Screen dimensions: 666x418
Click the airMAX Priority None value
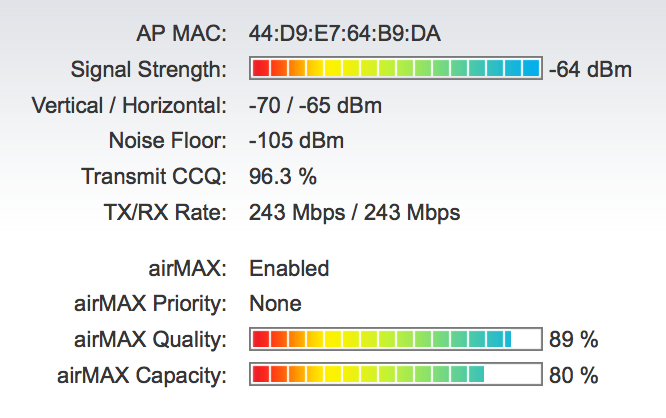click(x=275, y=304)
